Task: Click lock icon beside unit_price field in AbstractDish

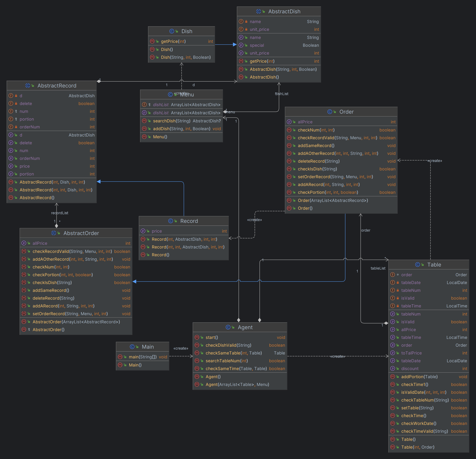Action: click(246, 29)
